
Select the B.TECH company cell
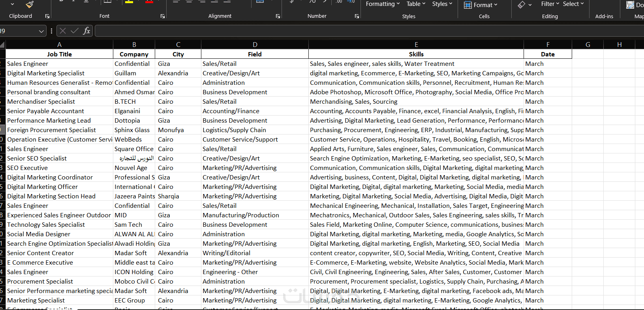pyautogui.click(x=134, y=101)
